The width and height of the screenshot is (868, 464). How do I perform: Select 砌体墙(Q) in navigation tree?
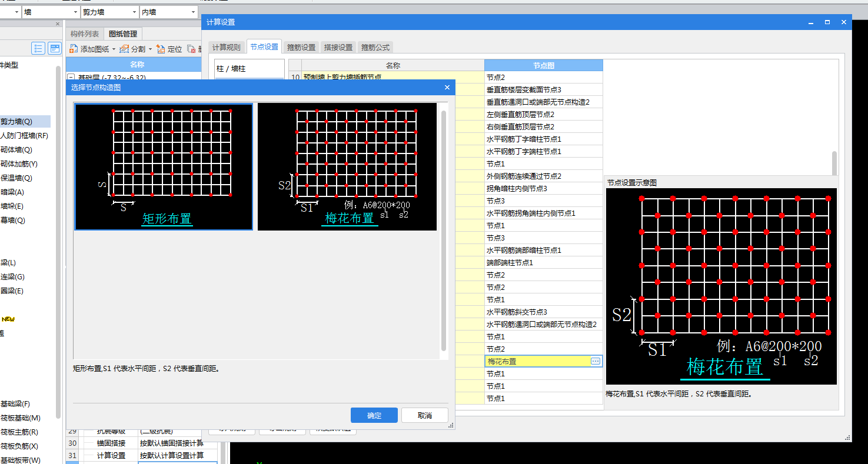[x=16, y=150]
